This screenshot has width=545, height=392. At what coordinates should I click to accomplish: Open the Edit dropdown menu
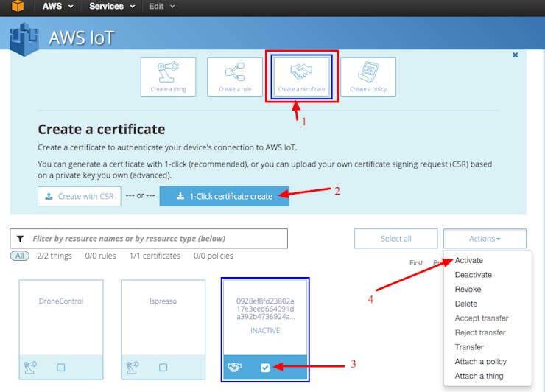(x=161, y=6)
